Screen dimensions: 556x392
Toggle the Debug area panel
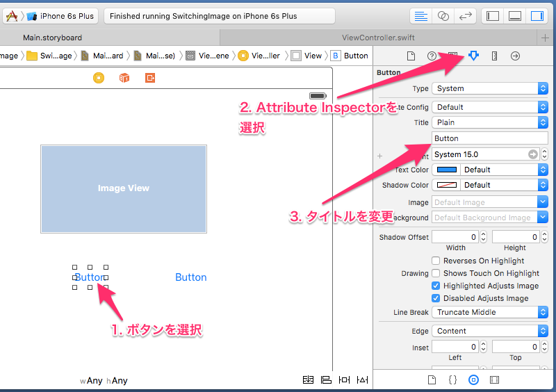(x=514, y=16)
